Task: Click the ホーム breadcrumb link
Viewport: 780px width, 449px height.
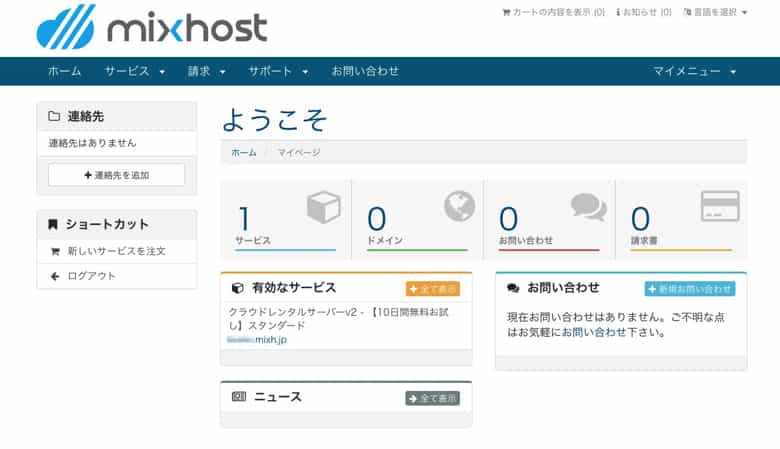Action: pos(244,153)
